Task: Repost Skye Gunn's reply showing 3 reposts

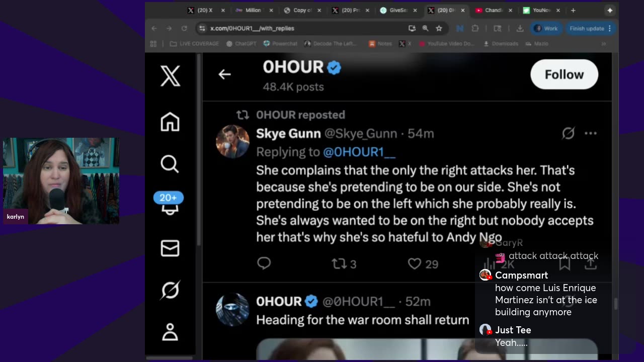Action: click(340, 263)
